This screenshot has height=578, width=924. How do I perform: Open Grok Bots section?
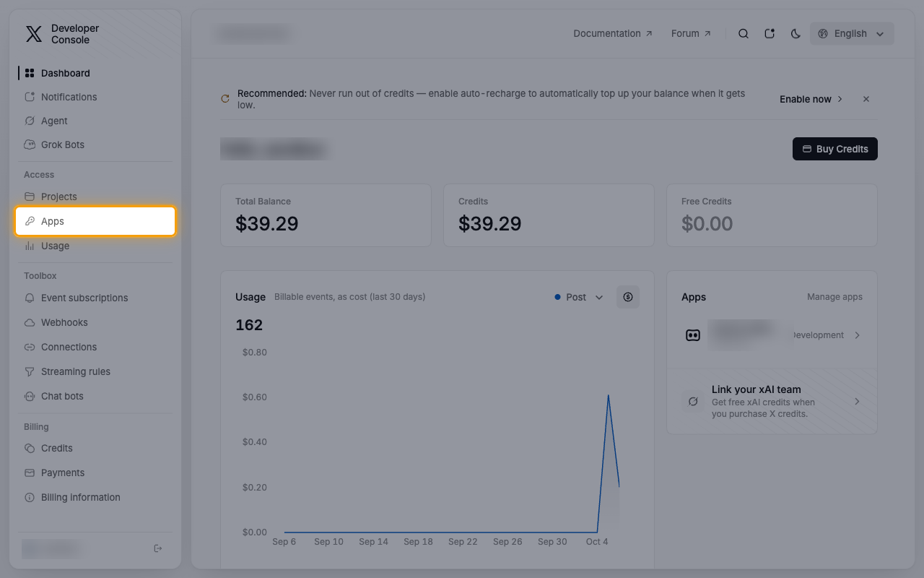click(95, 144)
